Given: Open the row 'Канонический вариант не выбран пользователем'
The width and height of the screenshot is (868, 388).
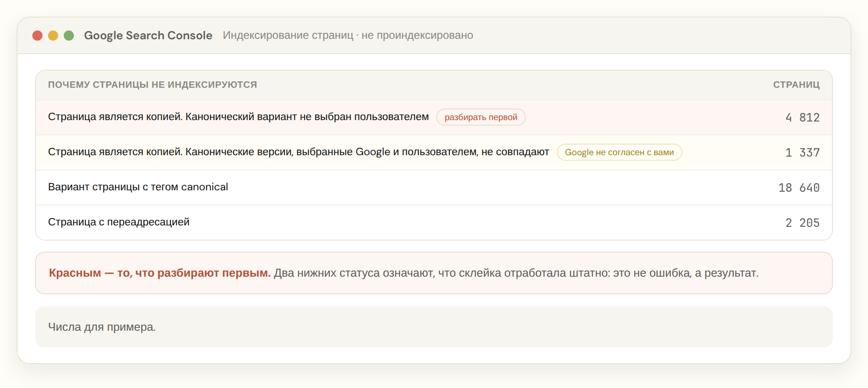Looking at the screenshot, I should point(434,117).
